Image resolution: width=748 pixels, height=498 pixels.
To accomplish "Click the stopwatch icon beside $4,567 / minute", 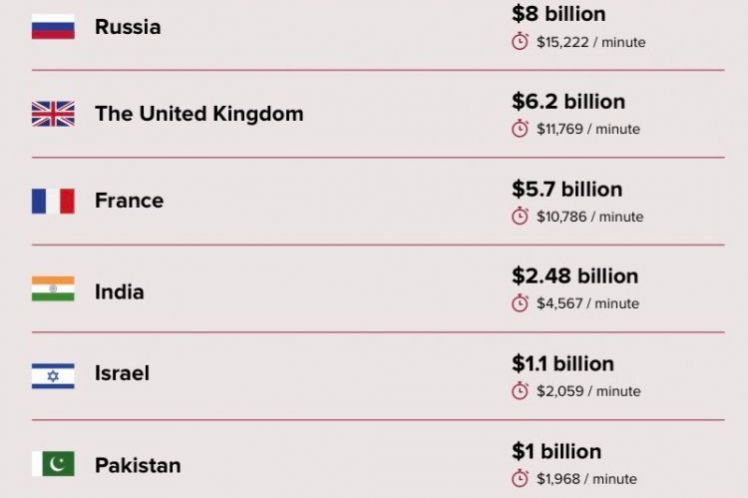I will click(x=520, y=303).
